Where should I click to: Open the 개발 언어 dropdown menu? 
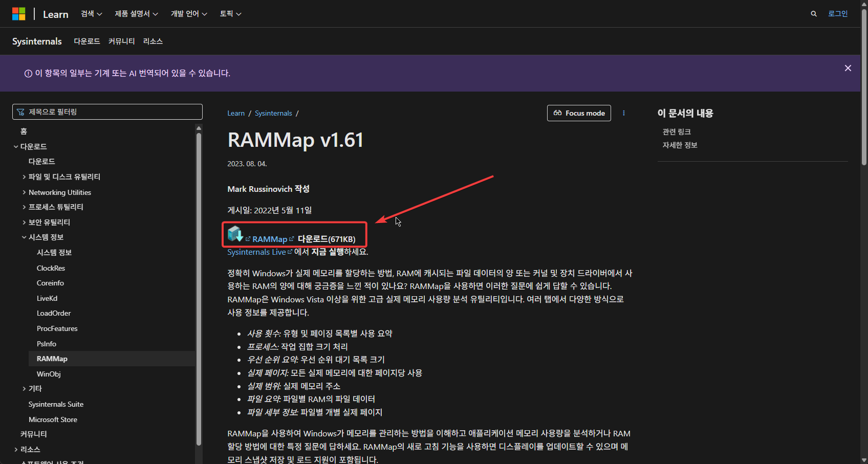point(189,14)
